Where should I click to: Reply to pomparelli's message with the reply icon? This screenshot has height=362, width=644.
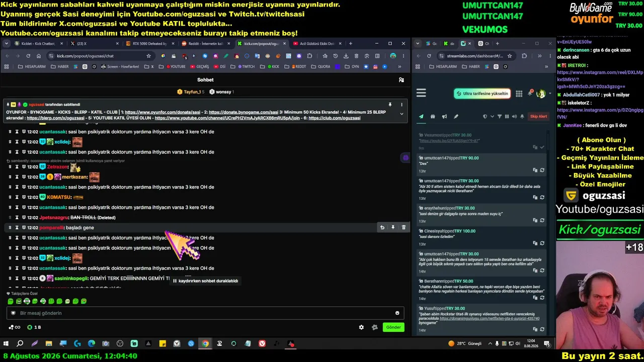click(382, 228)
